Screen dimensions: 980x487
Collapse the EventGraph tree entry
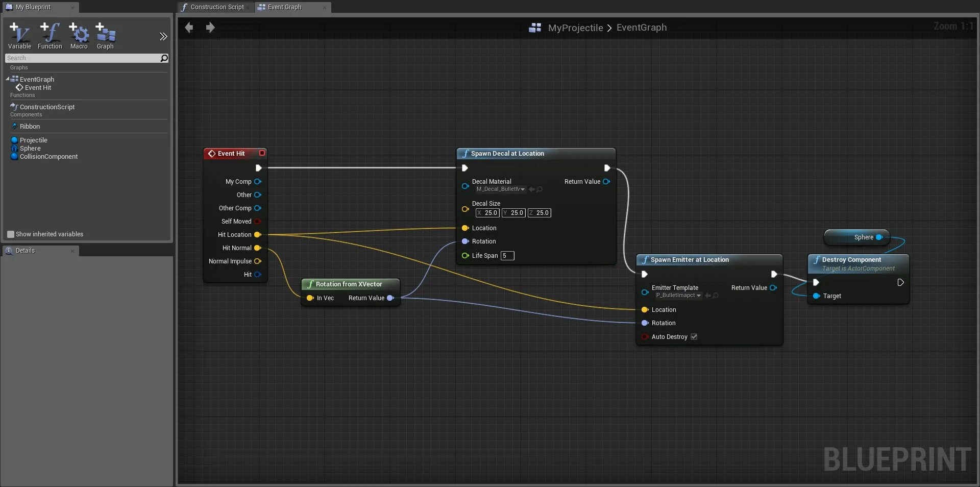click(8, 79)
